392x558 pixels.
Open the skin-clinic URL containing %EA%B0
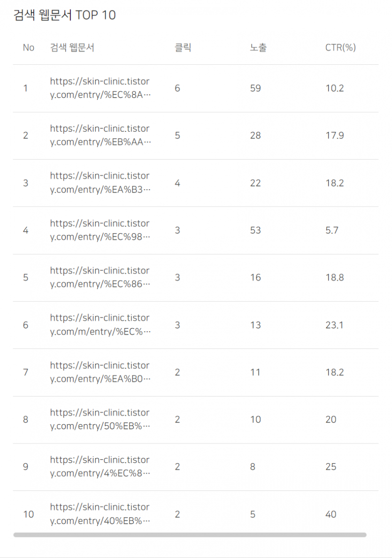pyautogui.click(x=100, y=372)
